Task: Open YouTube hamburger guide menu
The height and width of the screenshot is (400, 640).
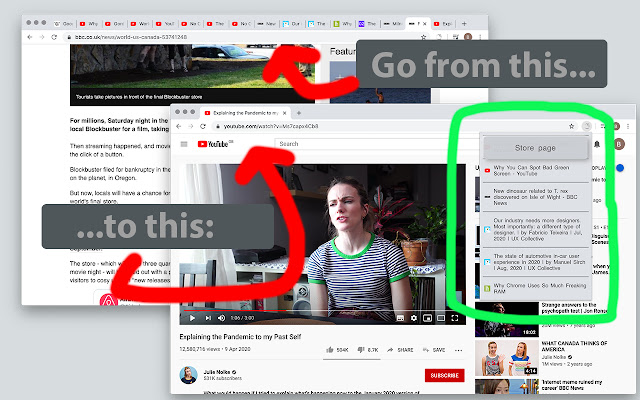Action: point(184,144)
